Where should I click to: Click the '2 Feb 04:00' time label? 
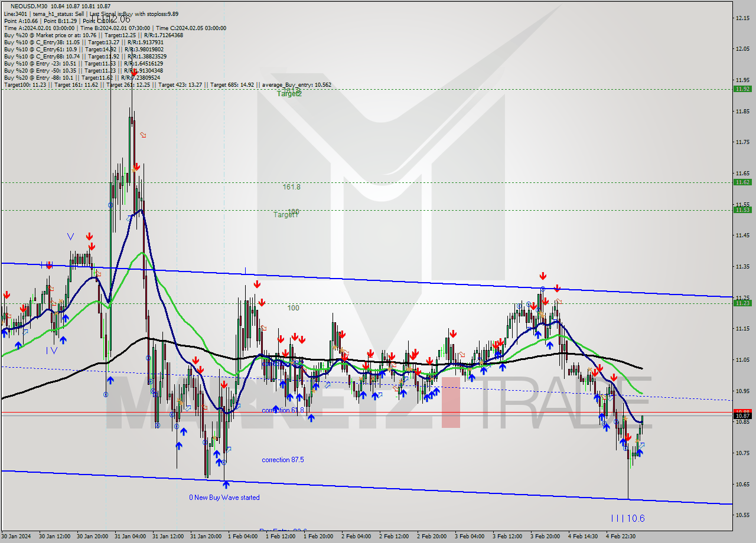pos(356,537)
